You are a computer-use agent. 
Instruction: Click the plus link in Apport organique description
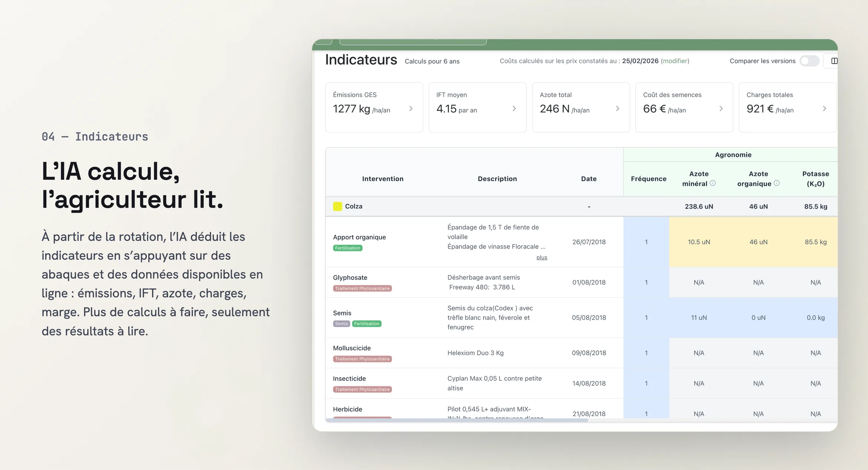tap(542, 257)
